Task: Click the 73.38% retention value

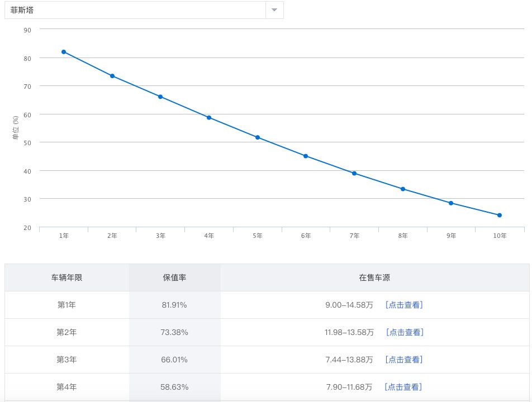Action: coord(174,332)
